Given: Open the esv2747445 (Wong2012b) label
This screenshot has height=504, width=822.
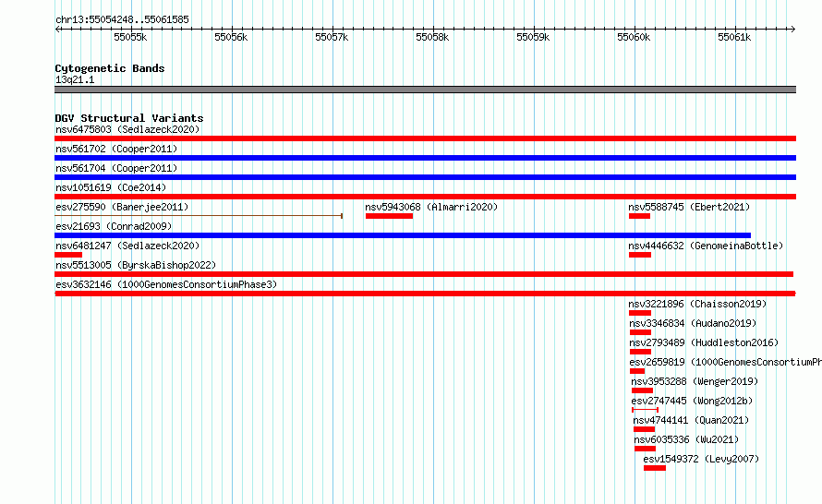Looking at the screenshot, I should 692,401.
